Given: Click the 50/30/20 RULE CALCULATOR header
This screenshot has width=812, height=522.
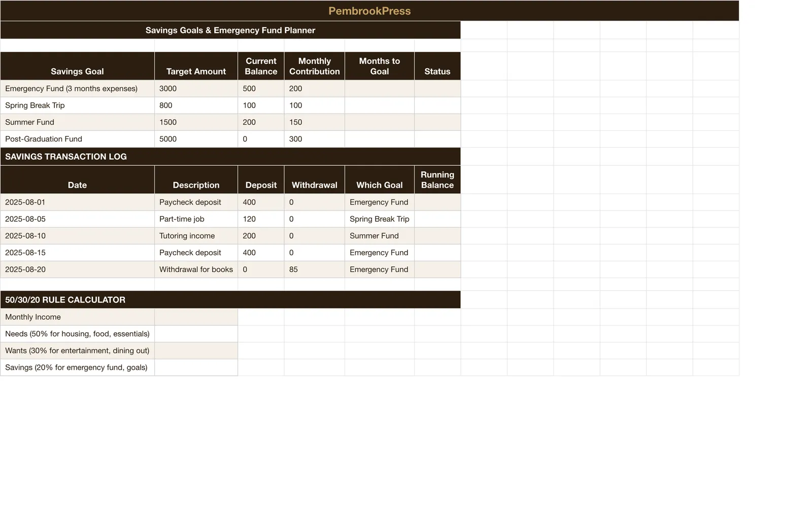Looking at the screenshot, I should point(230,299).
